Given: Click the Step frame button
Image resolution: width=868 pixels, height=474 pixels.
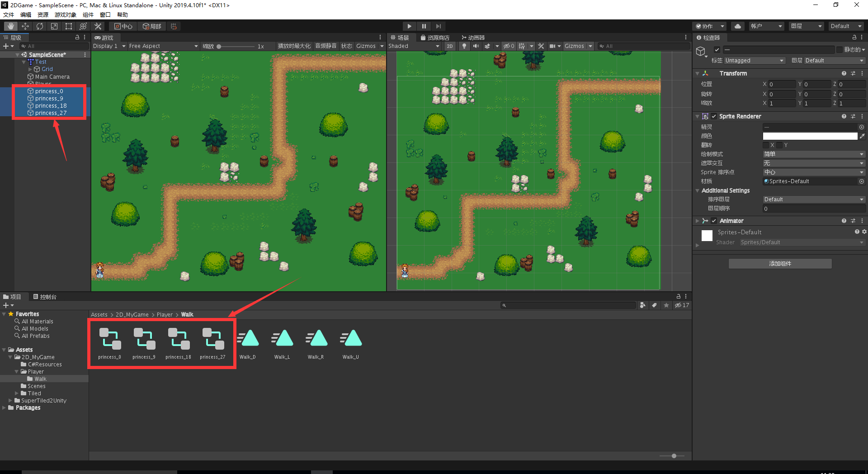Looking at the screenshot, I should tap(438, 26).
